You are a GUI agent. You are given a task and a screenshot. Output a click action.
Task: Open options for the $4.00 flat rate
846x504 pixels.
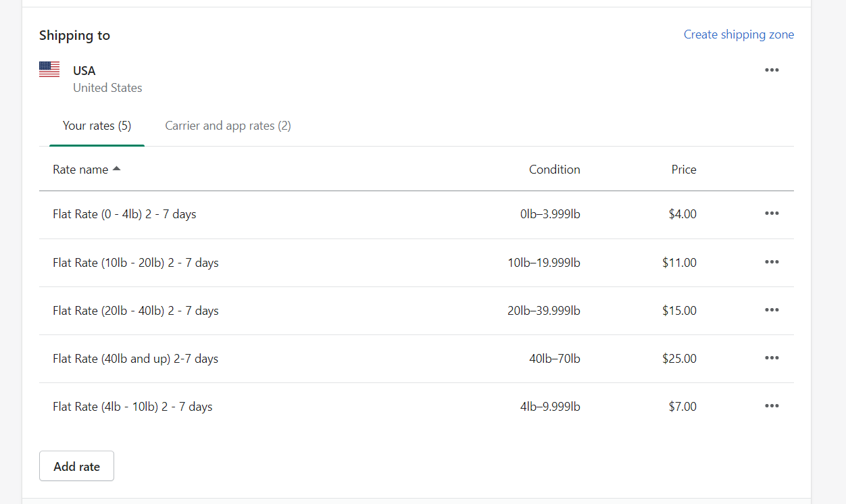pyautogui.click(x=772, y=213)
